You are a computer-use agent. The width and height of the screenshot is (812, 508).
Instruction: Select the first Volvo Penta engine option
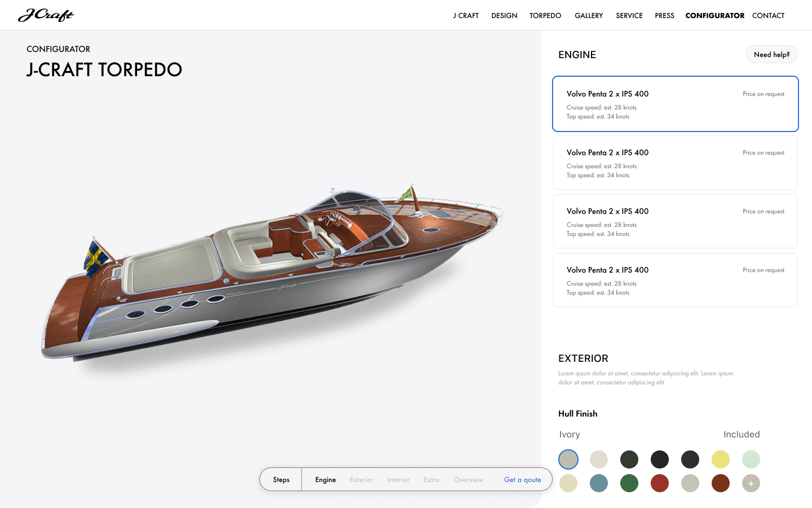pyautogui.click(x=676, y=104)
